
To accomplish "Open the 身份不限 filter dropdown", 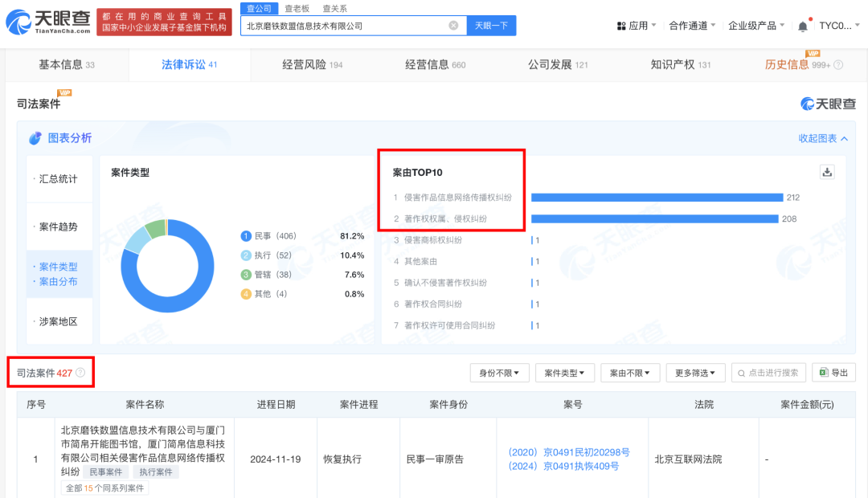I will click(499, 373).
